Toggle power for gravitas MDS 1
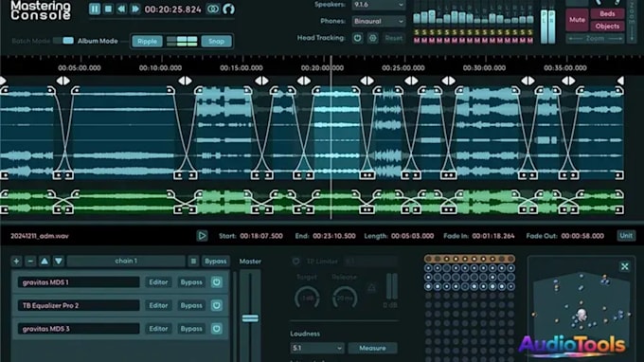Screen dimensions: 644x362 point(217,282)
